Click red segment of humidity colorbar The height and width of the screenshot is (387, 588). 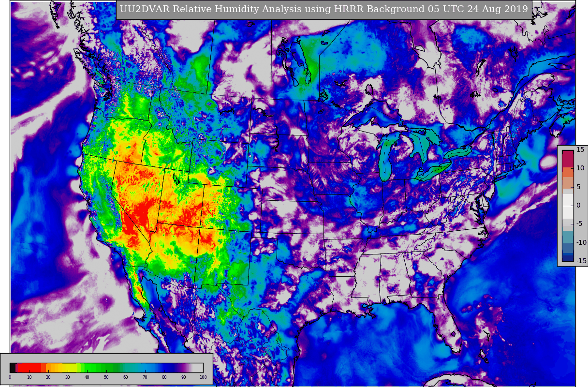(x=29, y=368)
